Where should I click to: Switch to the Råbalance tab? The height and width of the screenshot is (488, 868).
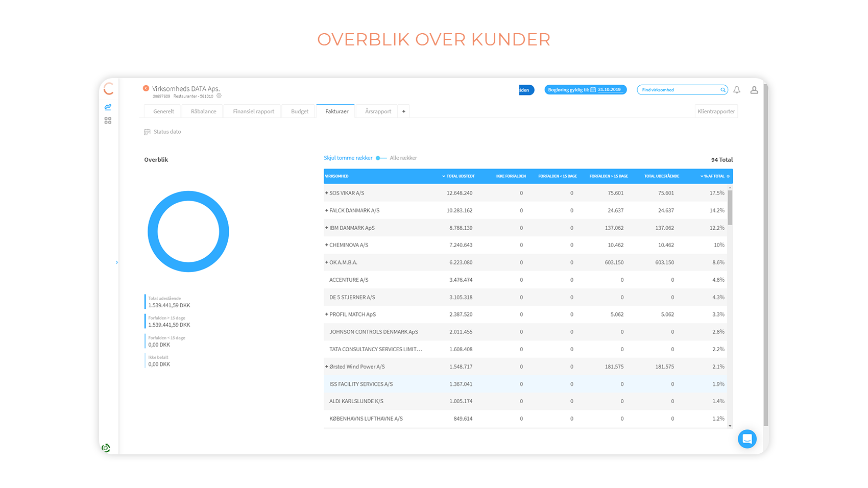click(203, 111)
